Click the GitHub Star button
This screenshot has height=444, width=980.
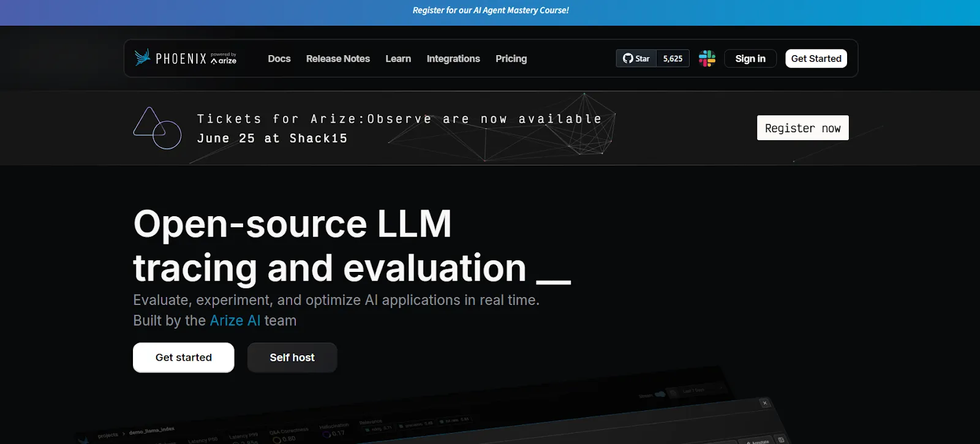pyautogui.click(x=636, y=58)
